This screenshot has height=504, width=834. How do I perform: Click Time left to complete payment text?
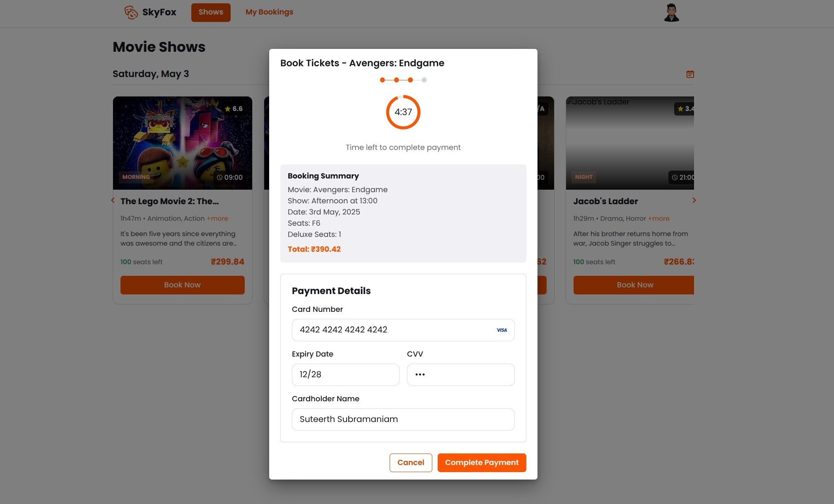(403, 147)
